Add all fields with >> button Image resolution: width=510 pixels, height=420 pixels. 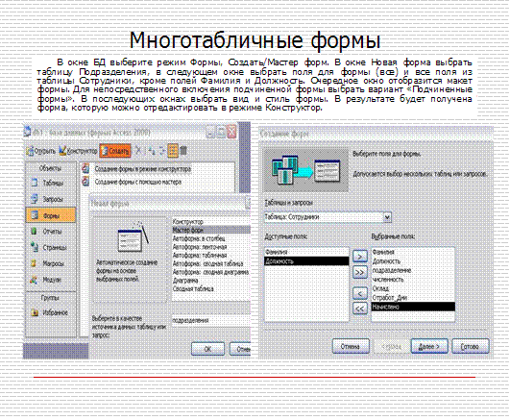(360, 272)
